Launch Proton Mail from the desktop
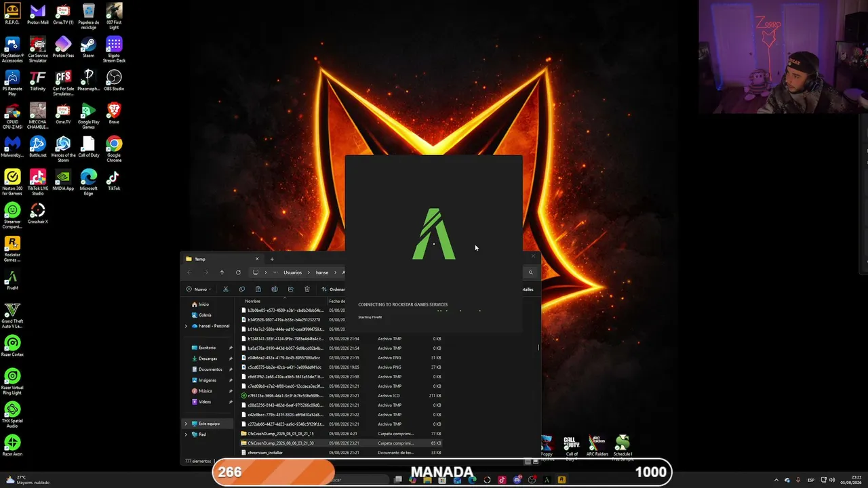Viewport: 868px width, 488px height. pyautogui.click(x=38, y=14)
